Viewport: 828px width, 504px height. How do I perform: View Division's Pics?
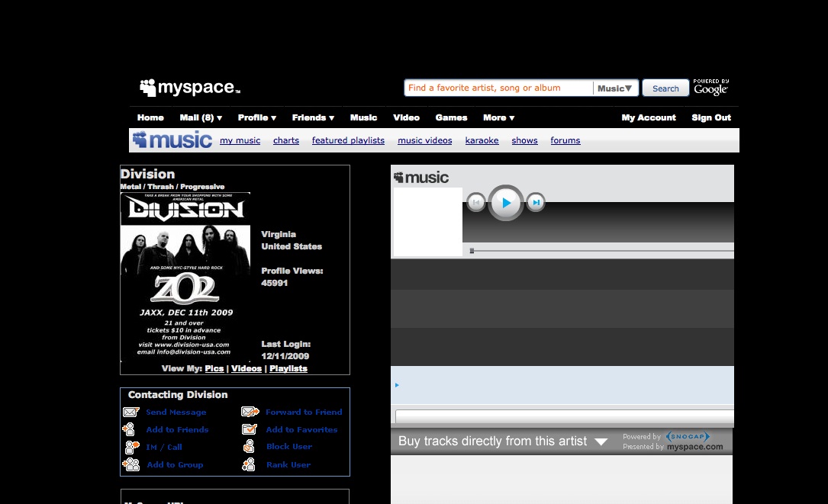(214, 368)
